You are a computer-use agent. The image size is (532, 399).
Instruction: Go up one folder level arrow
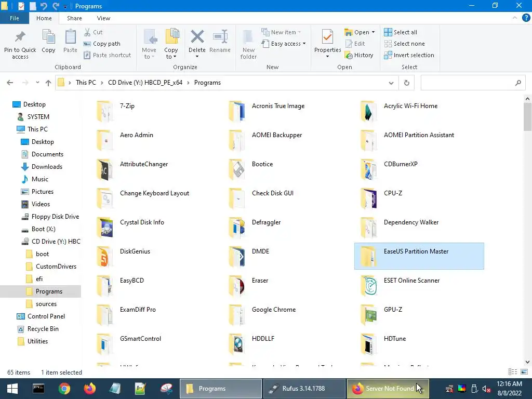point(48,83)
